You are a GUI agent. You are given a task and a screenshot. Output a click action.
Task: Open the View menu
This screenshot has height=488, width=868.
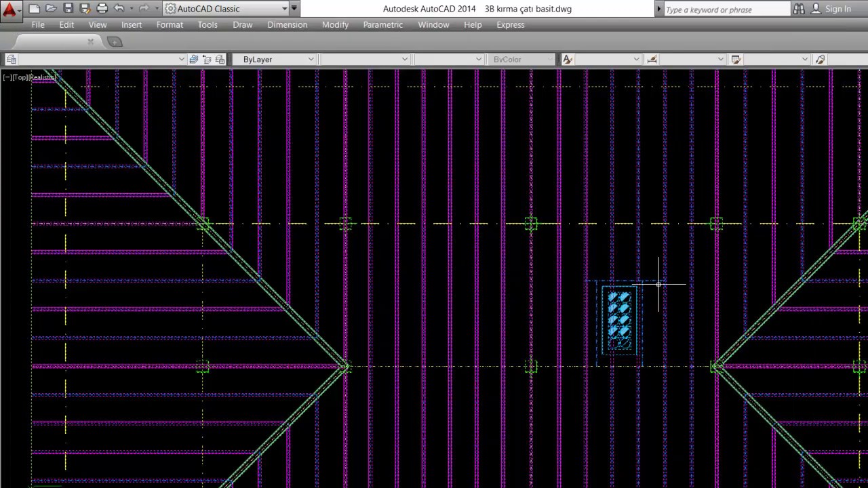coord(98,24)
